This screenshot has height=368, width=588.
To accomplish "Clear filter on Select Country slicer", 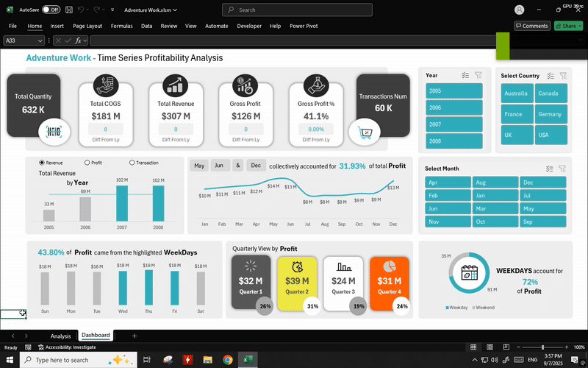I will [x=563, y=76].
